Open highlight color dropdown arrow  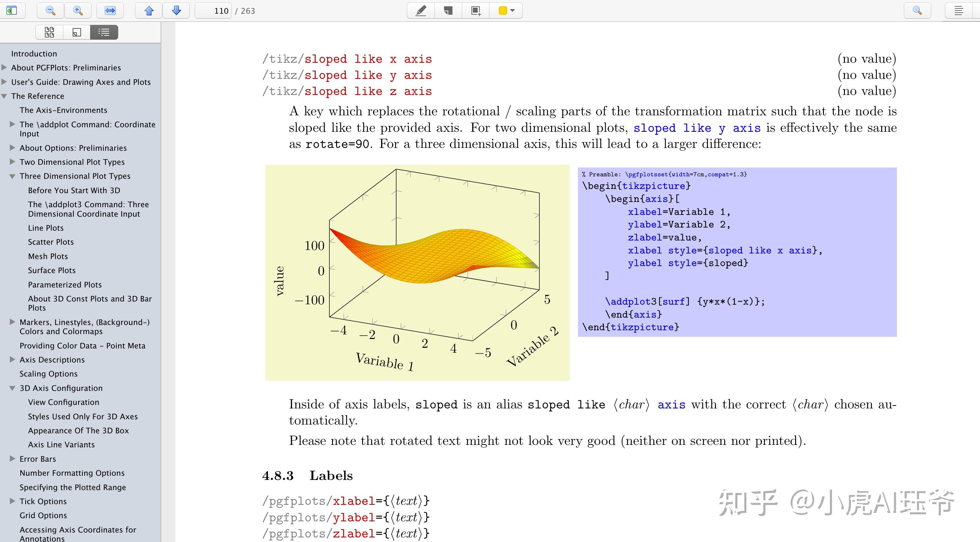(x=512, y=11)
